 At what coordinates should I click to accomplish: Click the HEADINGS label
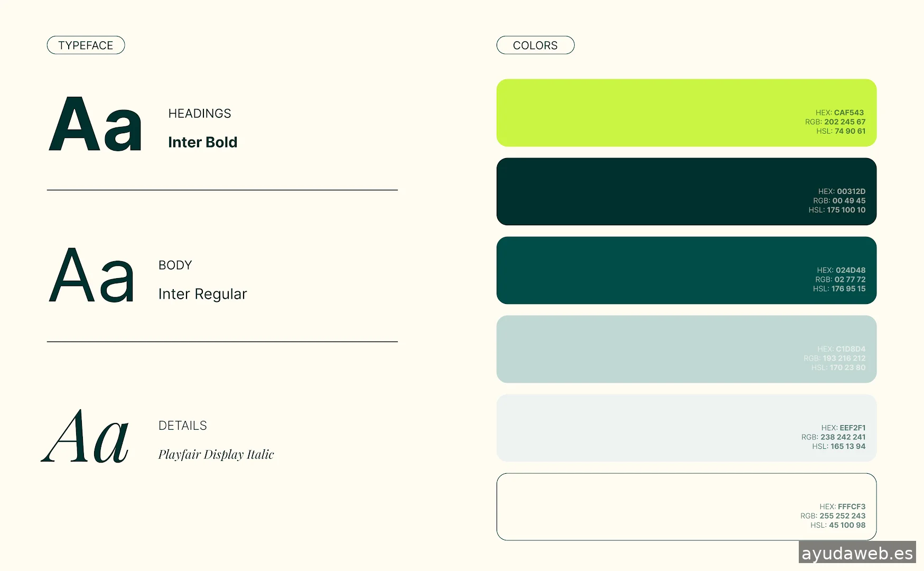tap(200, 114)
